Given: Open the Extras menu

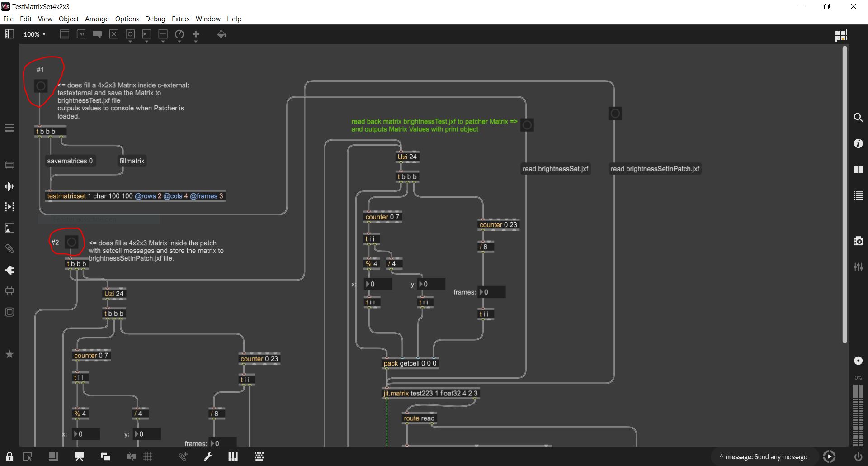Looking at the screenshot, I should pos(180,19).
